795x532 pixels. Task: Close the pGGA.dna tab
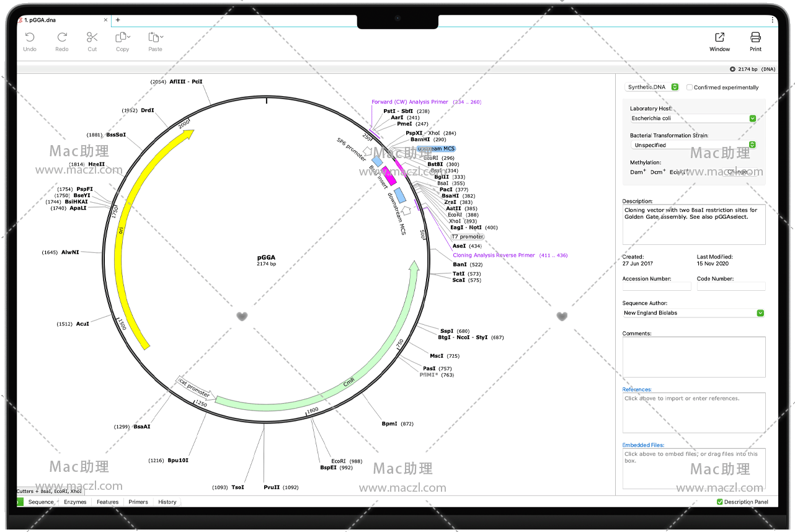tap(105, 20)
